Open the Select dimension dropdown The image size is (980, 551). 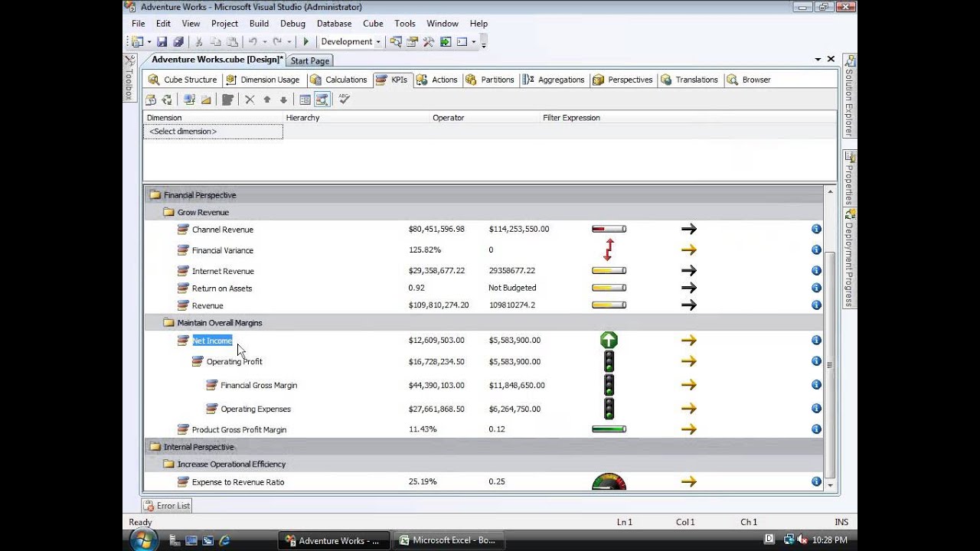click(x=213, y=132)
